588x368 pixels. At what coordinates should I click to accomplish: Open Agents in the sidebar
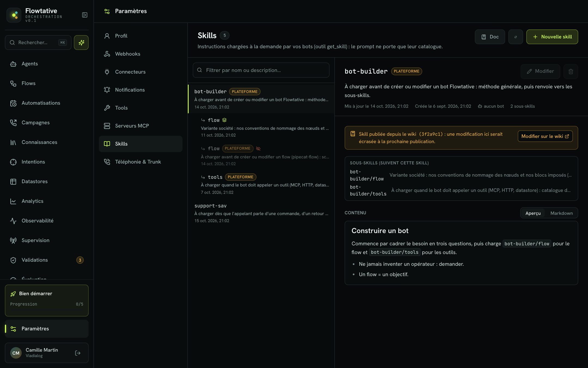point(47,64)
